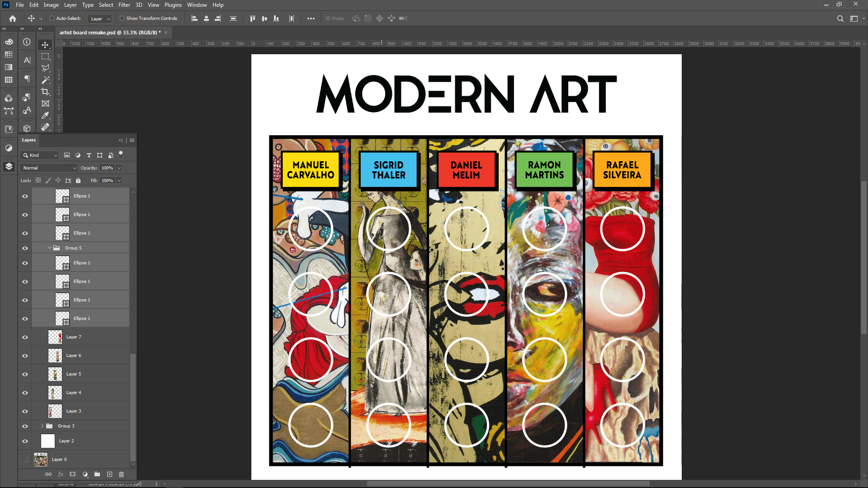
Task: Select the Rectangular Marquee tool
Action: (45, 56)
